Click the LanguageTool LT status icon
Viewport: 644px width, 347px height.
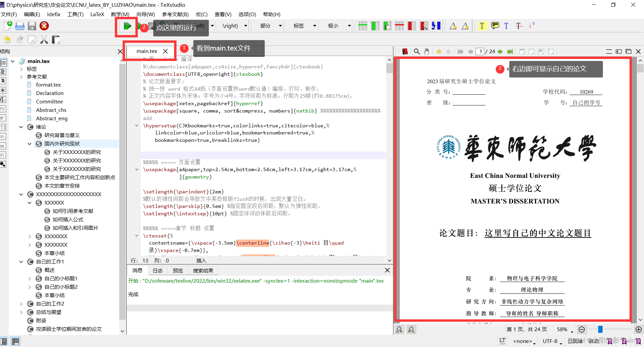[x=503, y=341]
